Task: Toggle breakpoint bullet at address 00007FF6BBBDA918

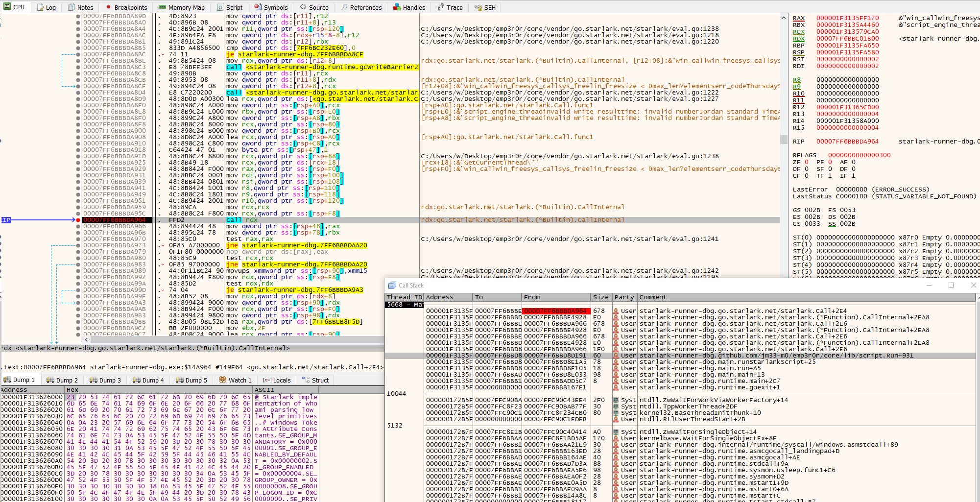Action: tap(78, 150)
